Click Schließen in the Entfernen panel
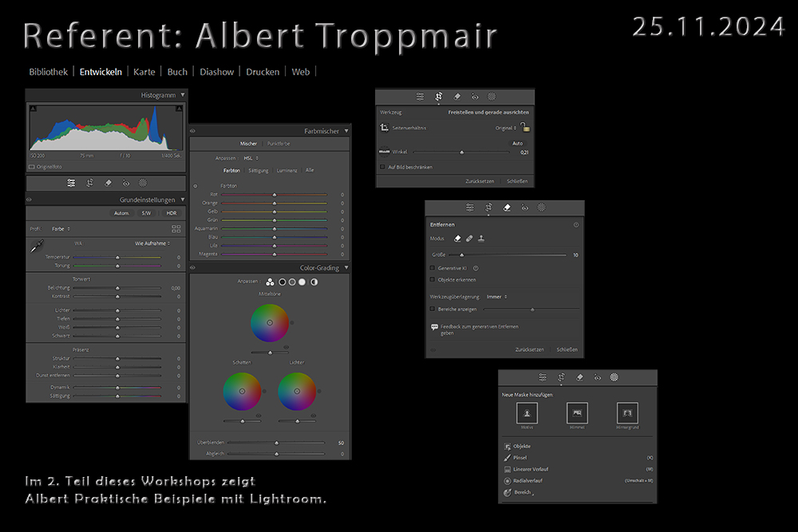 click(x=567, y=349)
